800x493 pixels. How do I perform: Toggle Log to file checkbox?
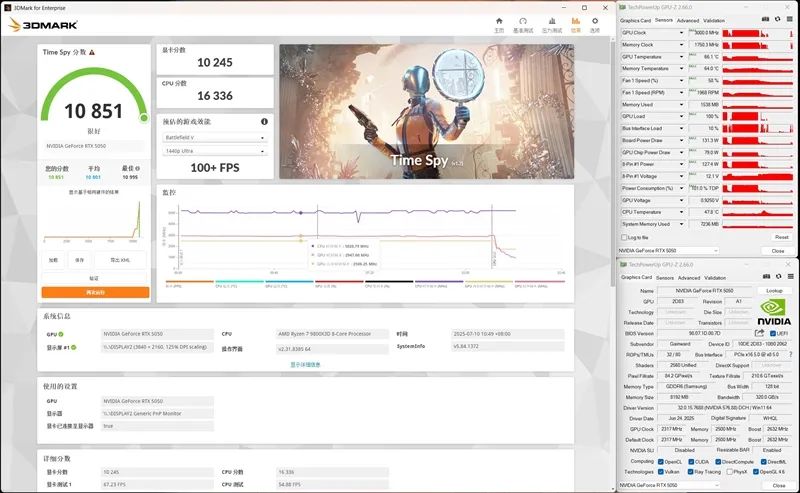[x=624, y=237]
